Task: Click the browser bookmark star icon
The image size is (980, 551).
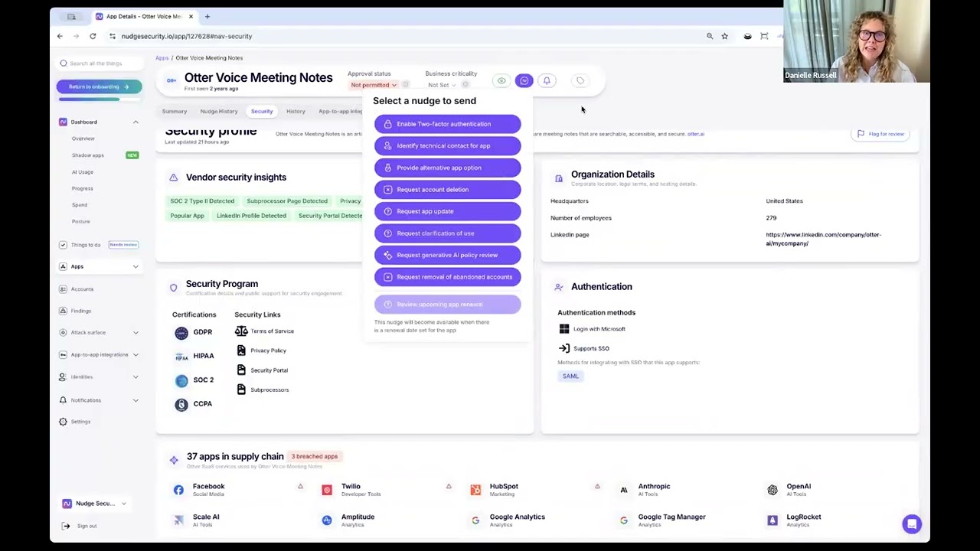Action: pos(724,36)
